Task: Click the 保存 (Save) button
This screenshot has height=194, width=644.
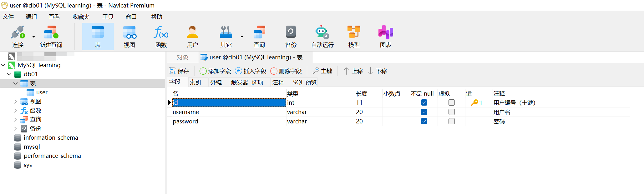Action: [x=179, y=71]
